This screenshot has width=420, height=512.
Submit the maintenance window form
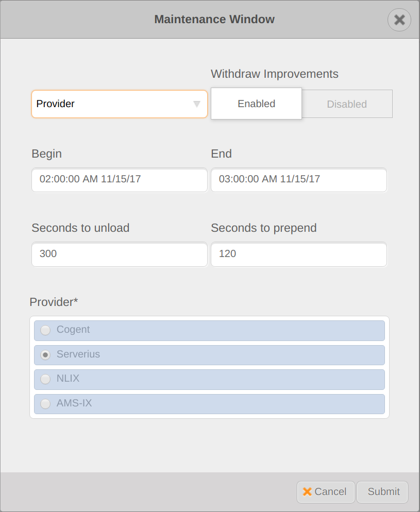click(x=383, y=492)
